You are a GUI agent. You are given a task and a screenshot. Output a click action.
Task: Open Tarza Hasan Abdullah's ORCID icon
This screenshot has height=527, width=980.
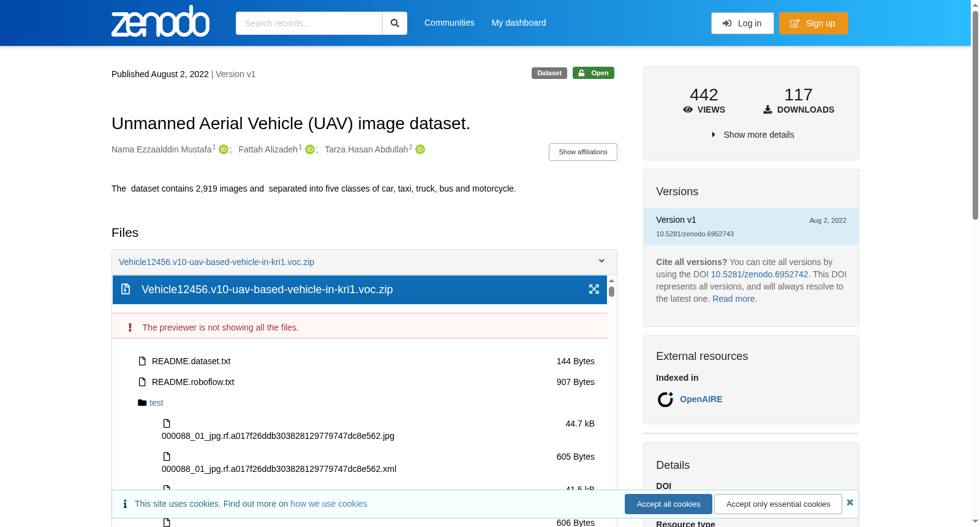[x=420, y=149]
